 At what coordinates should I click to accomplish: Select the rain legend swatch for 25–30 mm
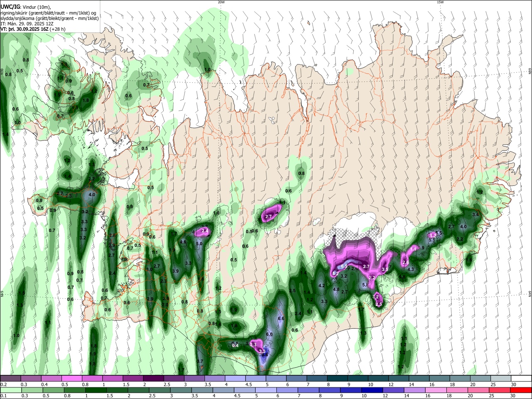point(500,390)
